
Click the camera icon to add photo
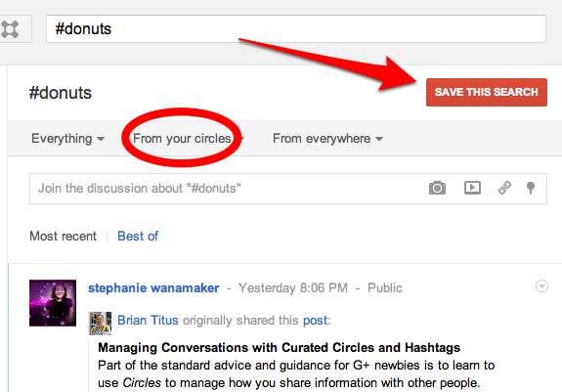(437, 188)
